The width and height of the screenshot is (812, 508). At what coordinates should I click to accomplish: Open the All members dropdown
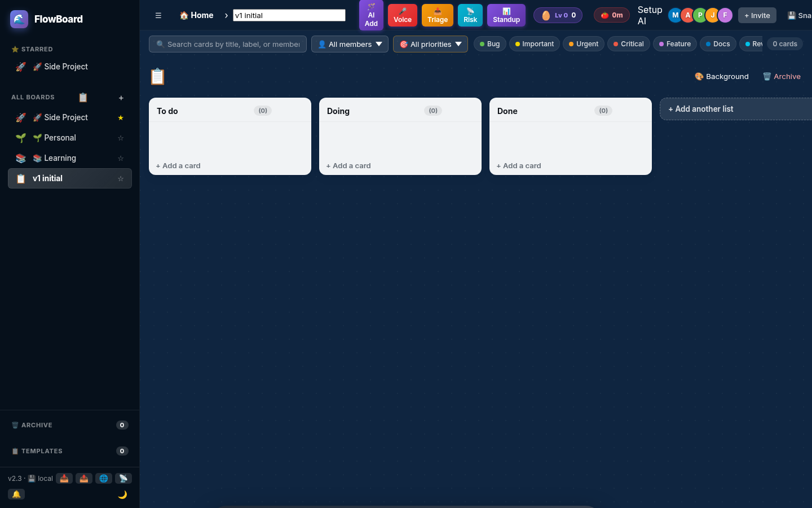[350, 44]
